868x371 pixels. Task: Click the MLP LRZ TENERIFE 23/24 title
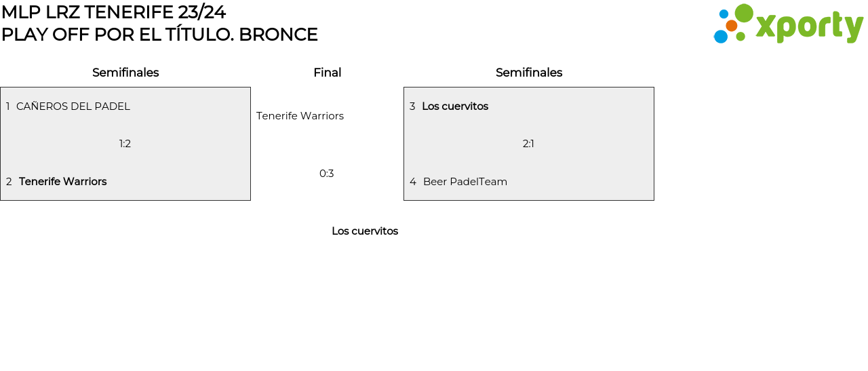pyautogui.click(x=113, y=12)
